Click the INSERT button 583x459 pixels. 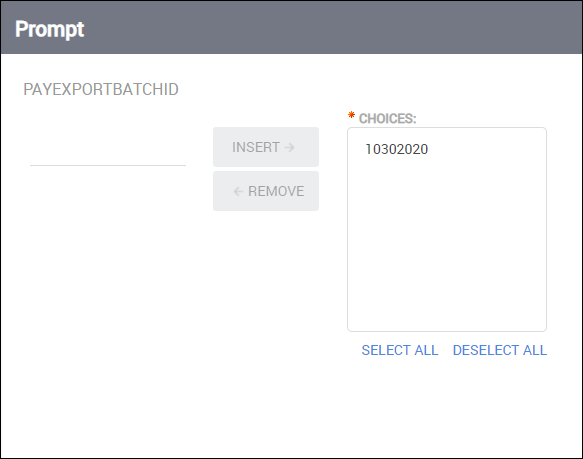(266, 147)
